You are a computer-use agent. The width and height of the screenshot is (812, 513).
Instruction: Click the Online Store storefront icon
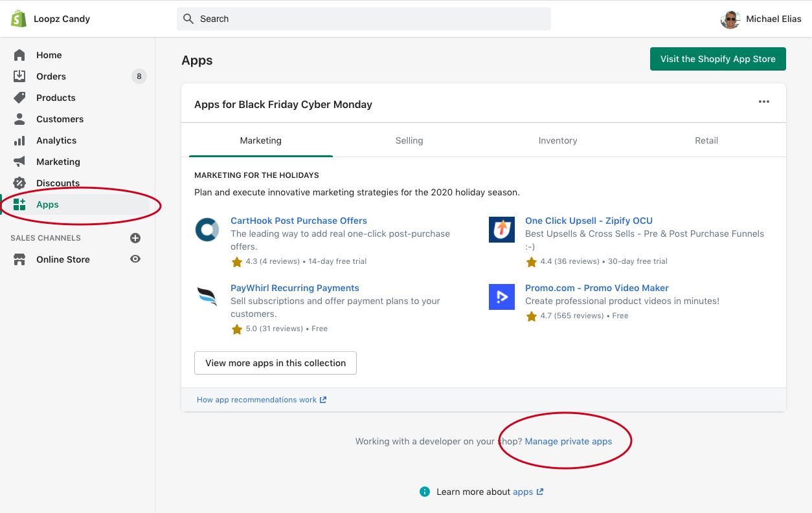tap(19, 259)
